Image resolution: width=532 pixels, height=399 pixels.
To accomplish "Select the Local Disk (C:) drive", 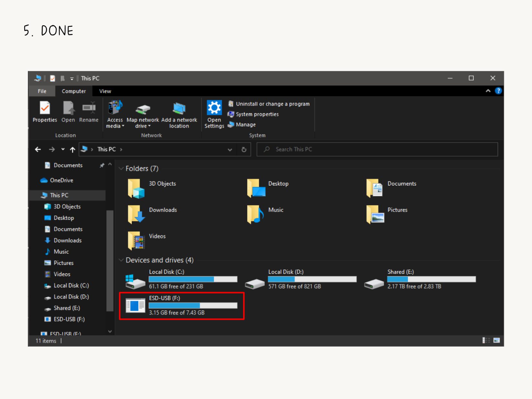I will click(x=182, y=279).
